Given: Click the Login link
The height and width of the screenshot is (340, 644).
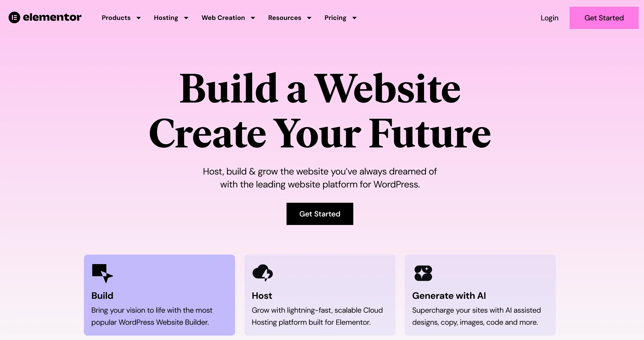Looking at the screenshot, I should point(549,18).
